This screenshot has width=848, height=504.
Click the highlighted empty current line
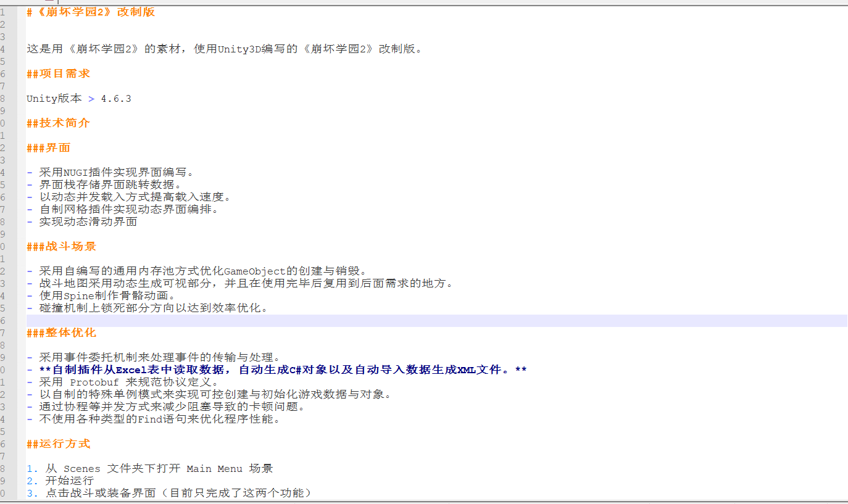(432, 320)
